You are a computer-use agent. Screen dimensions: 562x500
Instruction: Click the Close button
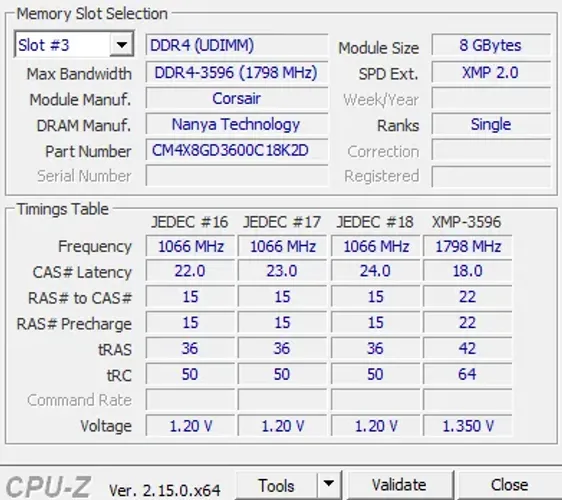point(509,485)
